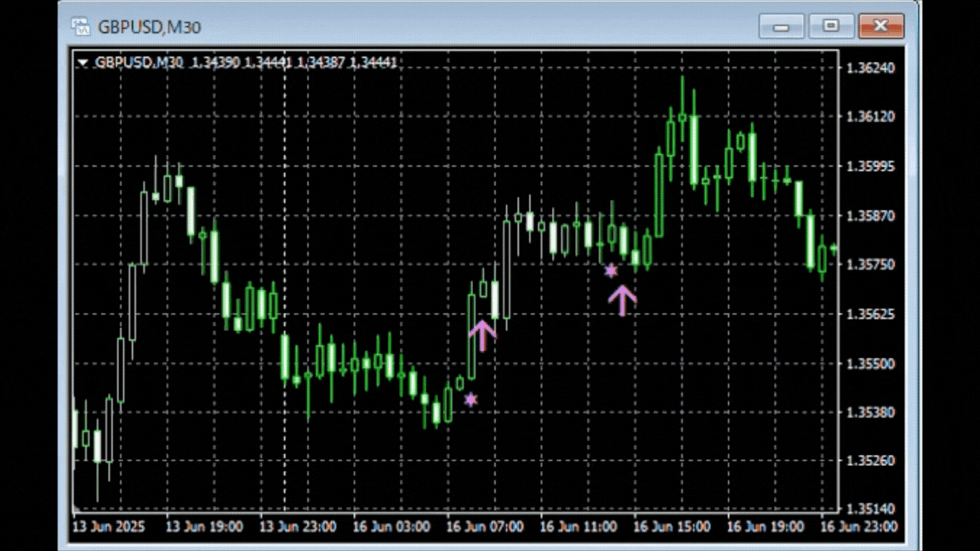This screenshot has width=980, height=551.
Task: Minimize the GBPUSD,M30 chart window
Action: tap(781, 27)
